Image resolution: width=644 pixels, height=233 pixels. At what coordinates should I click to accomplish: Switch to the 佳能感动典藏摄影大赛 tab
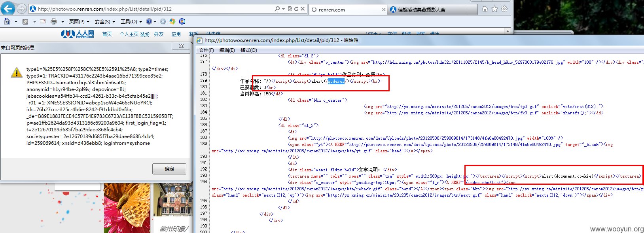pos(426,9)
